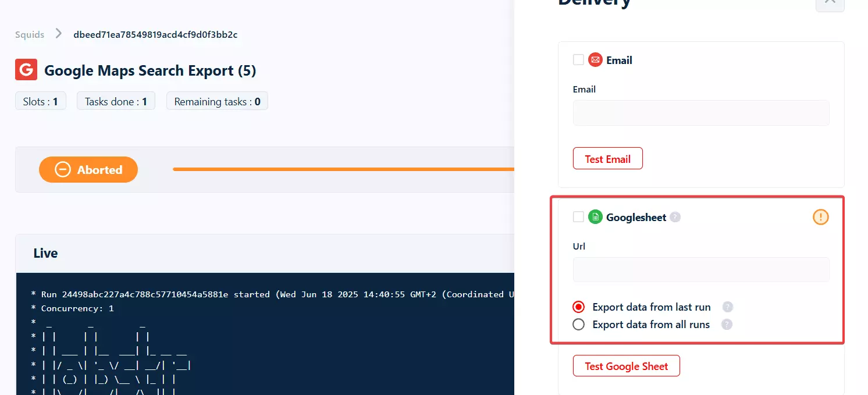The height and width of the screenshot is (395, 868).
Task: Open help icon for Export data from last run
Action: click(x=727, y=307)
